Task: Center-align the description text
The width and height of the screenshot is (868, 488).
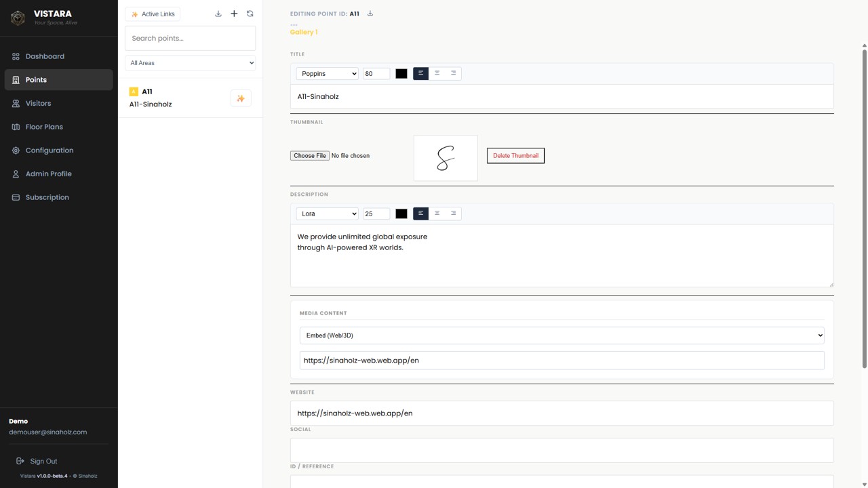Action: (x=437, y=213)
